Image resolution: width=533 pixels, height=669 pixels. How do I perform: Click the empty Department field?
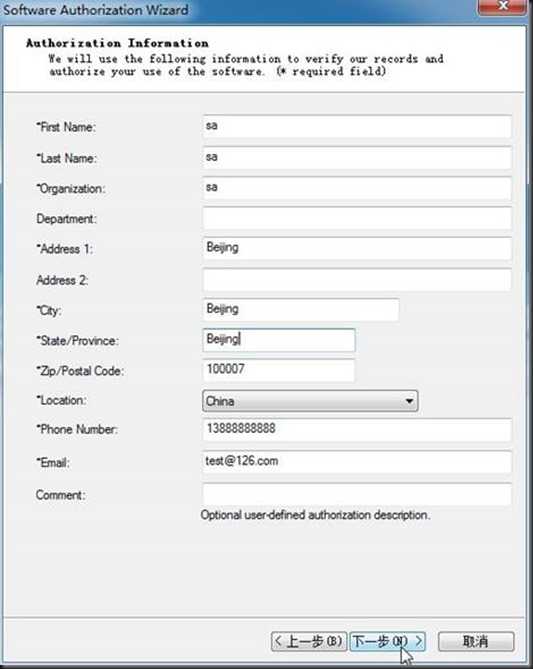pos(357,218)
